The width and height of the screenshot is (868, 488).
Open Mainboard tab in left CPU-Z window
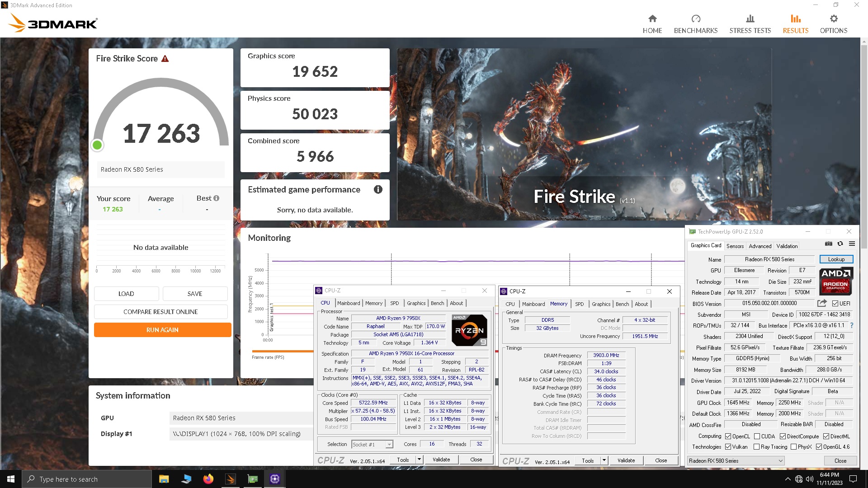click(x=349, y=303)
